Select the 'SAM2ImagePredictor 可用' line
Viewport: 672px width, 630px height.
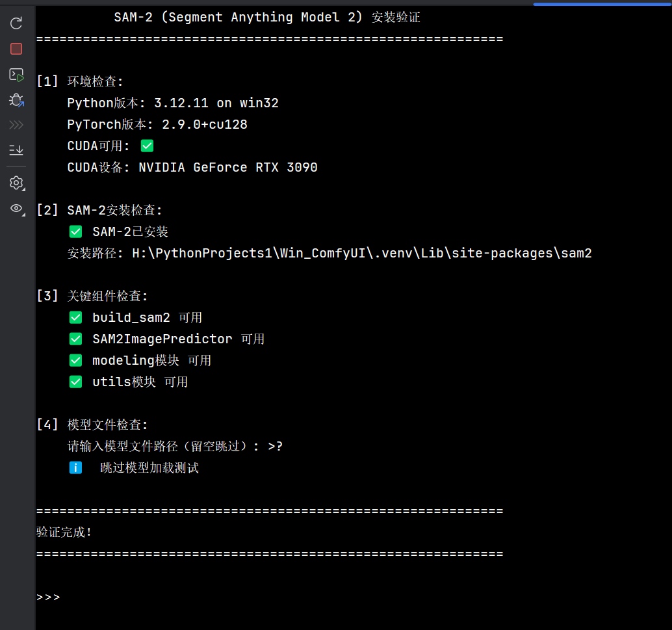tap(167, 339)
